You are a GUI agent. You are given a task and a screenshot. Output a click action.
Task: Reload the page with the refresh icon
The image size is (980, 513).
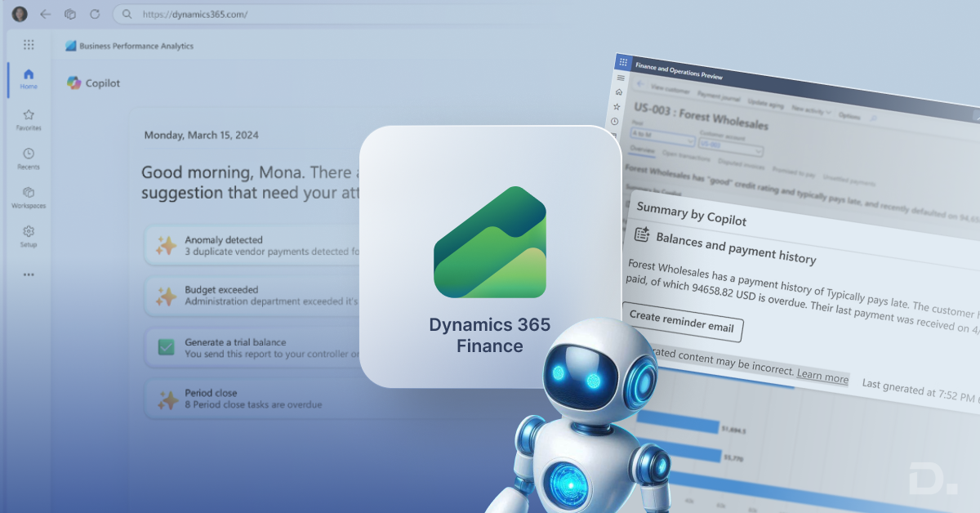pos(95,14)
